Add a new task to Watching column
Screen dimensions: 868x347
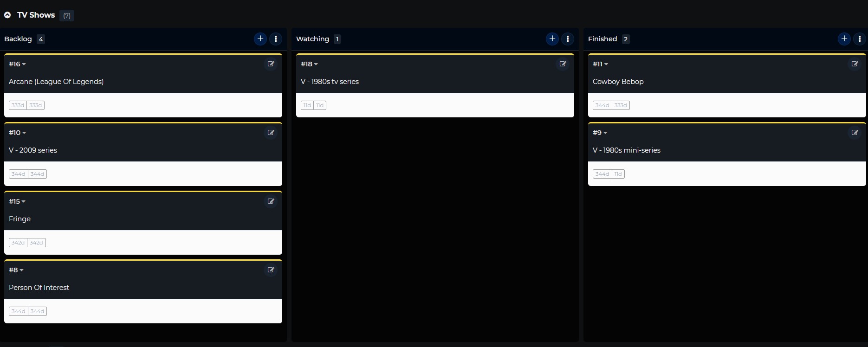pos(552,39)
